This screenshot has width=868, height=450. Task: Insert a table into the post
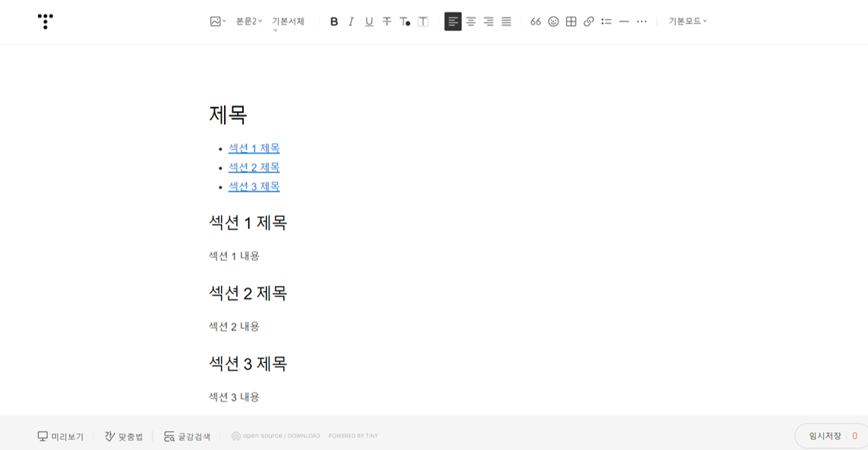point(571,21)
